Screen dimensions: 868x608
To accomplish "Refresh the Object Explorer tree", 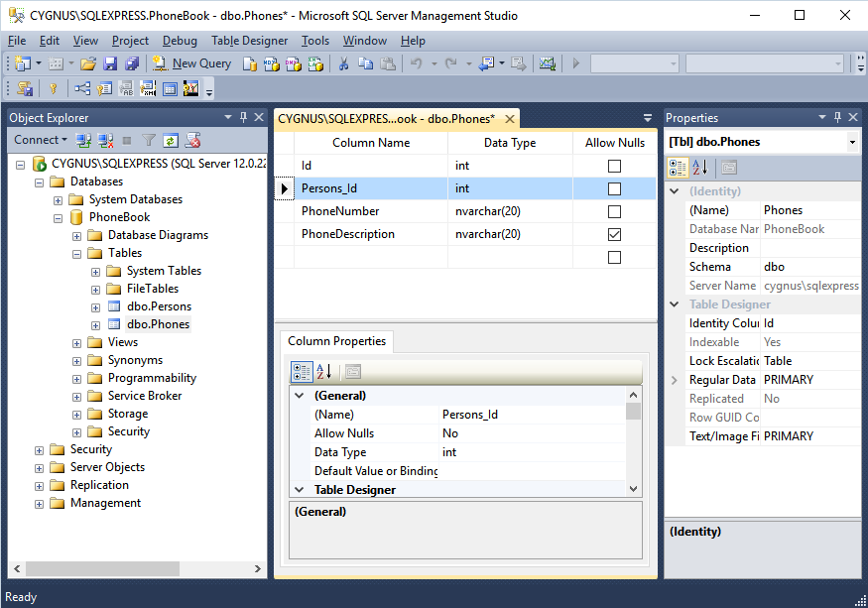I will click(x=170, y=140).
